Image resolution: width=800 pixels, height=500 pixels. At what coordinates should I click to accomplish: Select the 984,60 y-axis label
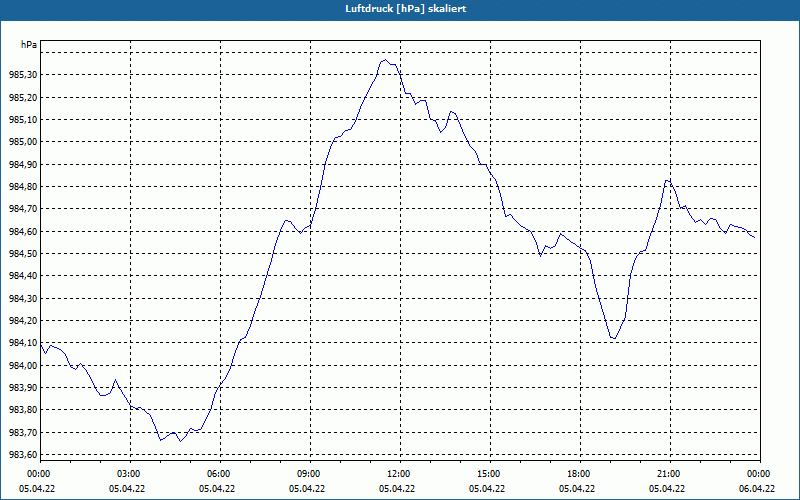23,232
